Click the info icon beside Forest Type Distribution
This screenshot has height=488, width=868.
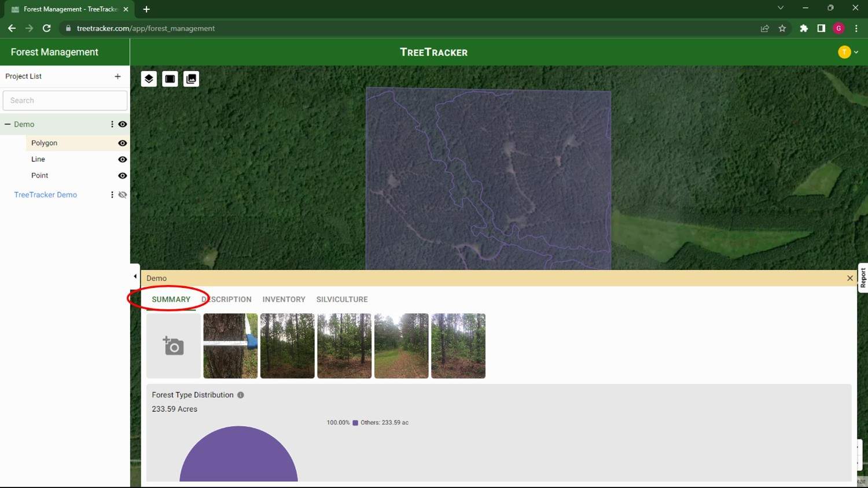tap(241, 395)
